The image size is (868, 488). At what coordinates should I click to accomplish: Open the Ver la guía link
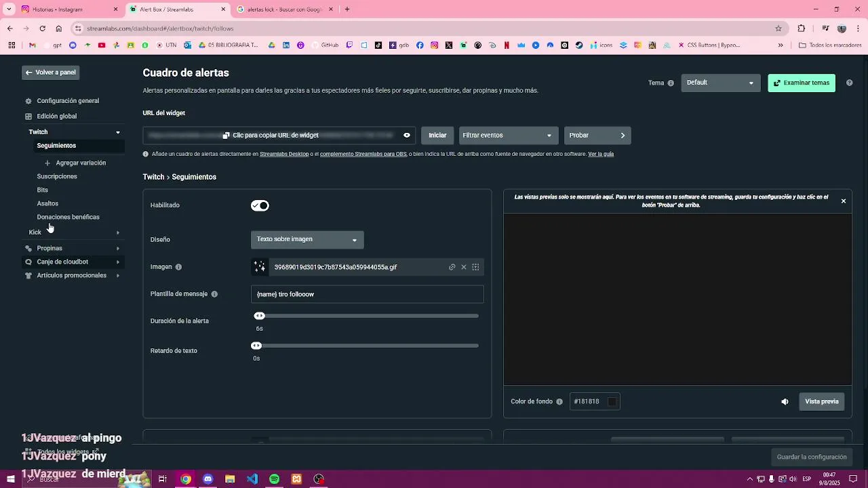pos(601,155)
